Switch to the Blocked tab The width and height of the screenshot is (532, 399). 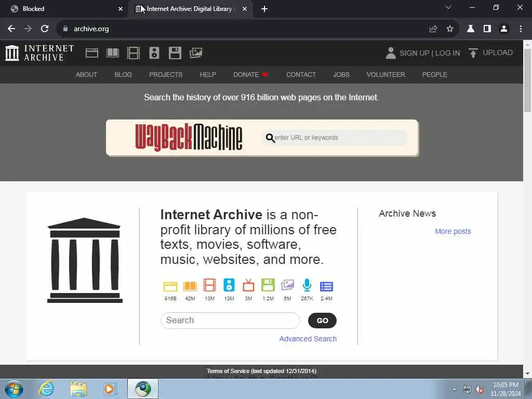click(64, 9)
